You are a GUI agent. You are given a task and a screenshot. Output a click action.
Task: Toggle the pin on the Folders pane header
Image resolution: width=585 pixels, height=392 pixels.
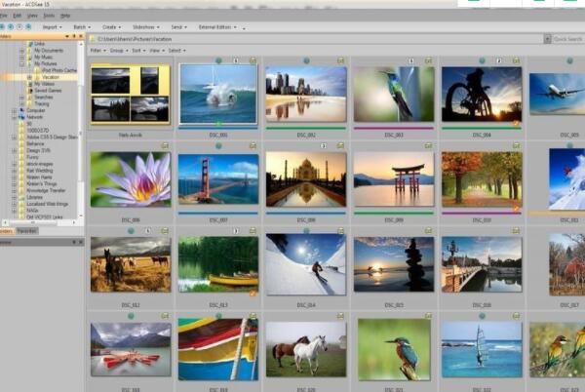(x=74, y=37)
